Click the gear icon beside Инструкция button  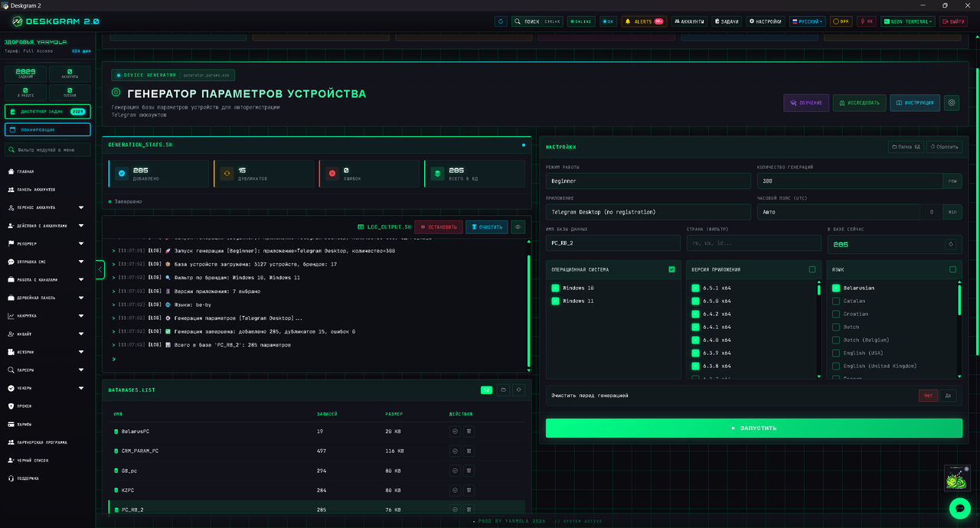952,103
